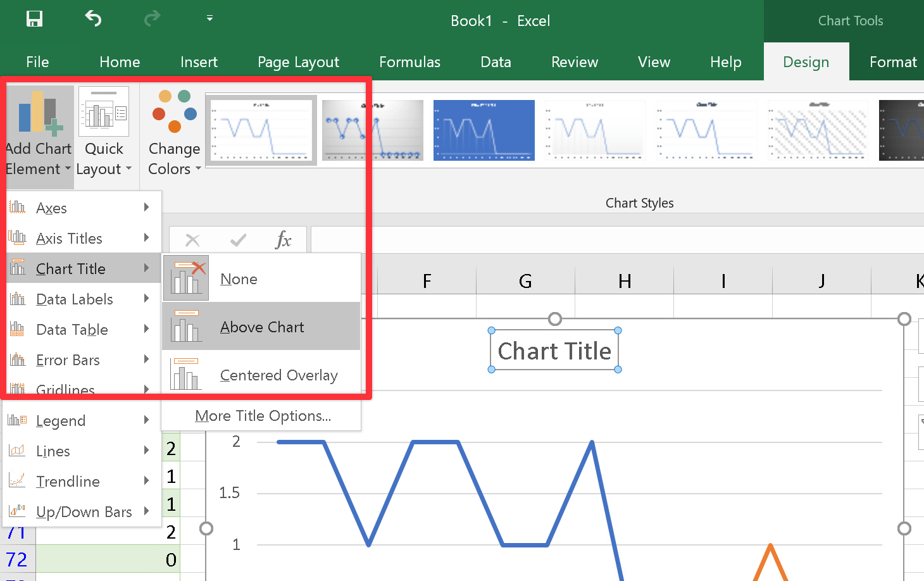Select column I header

(x=723, y=281)
